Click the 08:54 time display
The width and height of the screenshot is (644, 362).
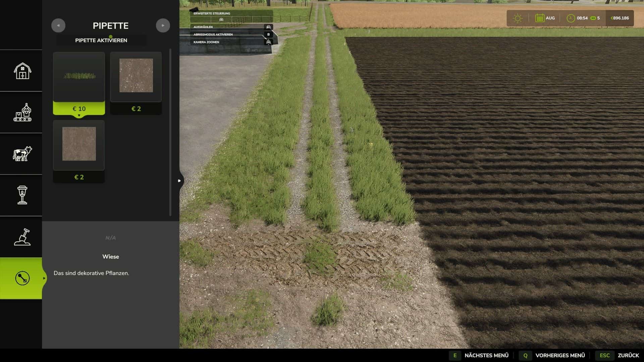click(x=582, y=18)
